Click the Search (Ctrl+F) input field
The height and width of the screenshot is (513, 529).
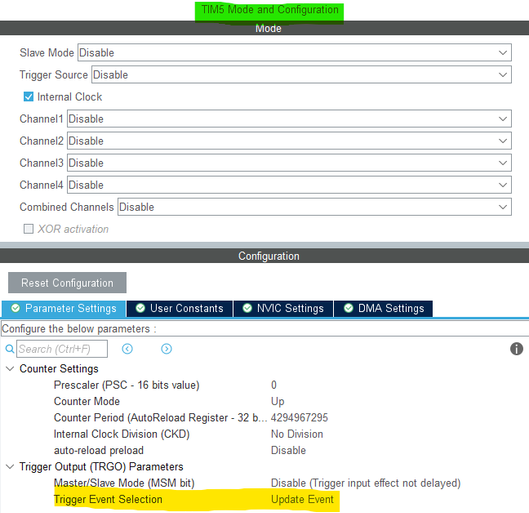62,349
